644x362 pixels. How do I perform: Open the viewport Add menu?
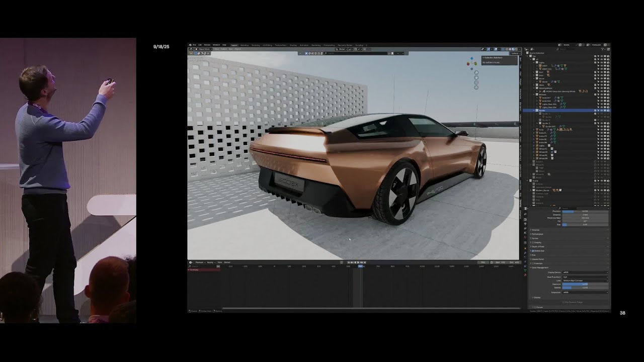[x=231, y=49]
